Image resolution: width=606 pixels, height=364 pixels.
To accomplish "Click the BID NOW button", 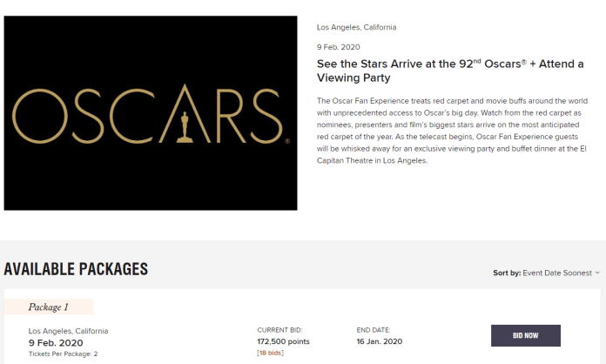I will (x=526, y=335).
